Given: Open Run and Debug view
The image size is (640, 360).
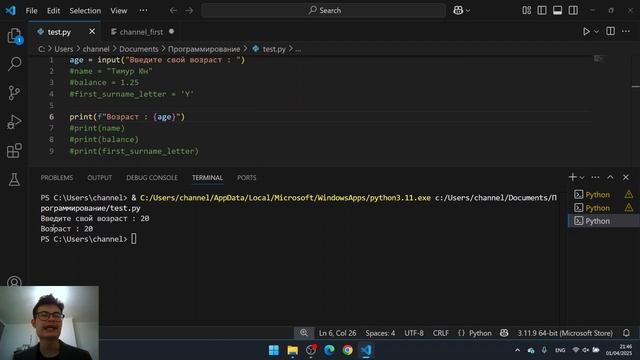Looking at the screenshot, I should click(14, 122).
